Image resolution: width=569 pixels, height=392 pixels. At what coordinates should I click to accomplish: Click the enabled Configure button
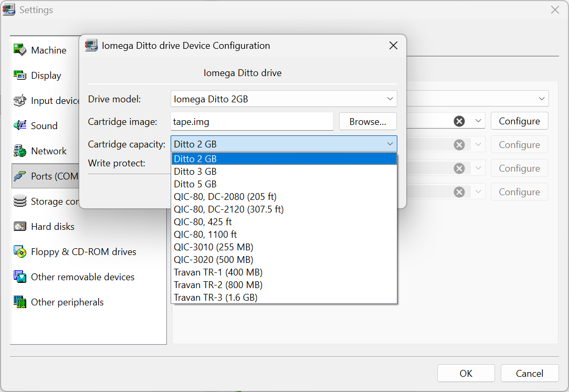pos(519,121)
